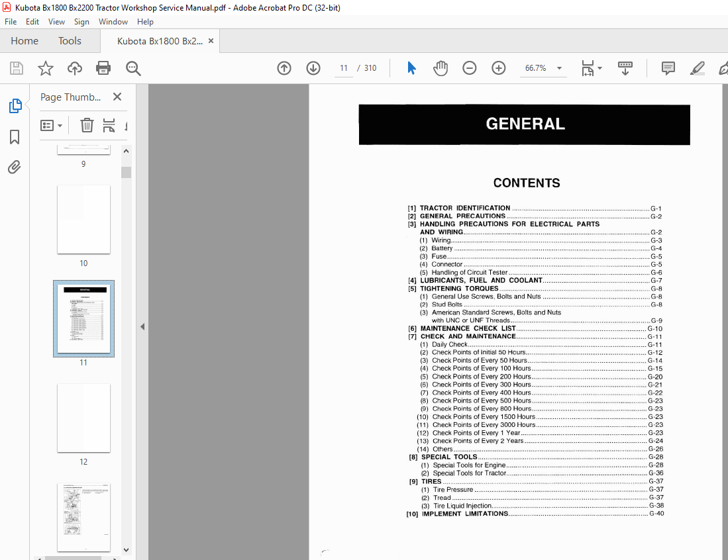Viewport: 728px width, 560px height.
Task: Add a comment note
Action: pyautogui.click(x=668, y=68)
